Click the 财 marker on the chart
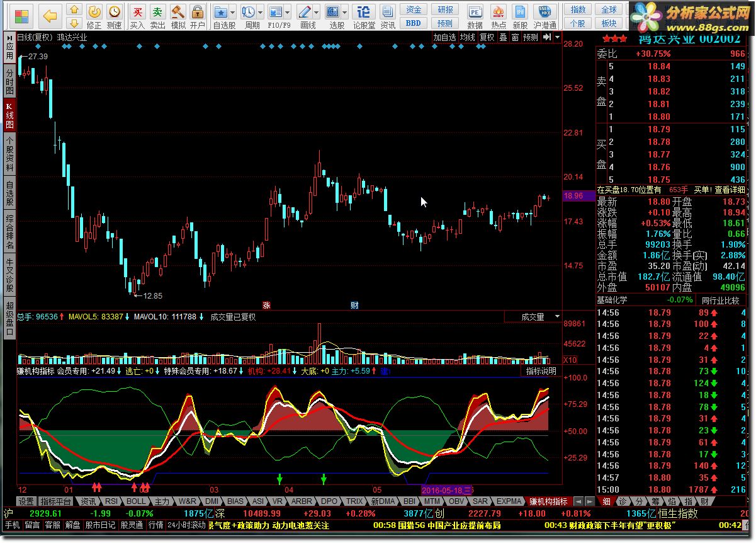This screenshot has height=543, width=756. pos(354,306)
